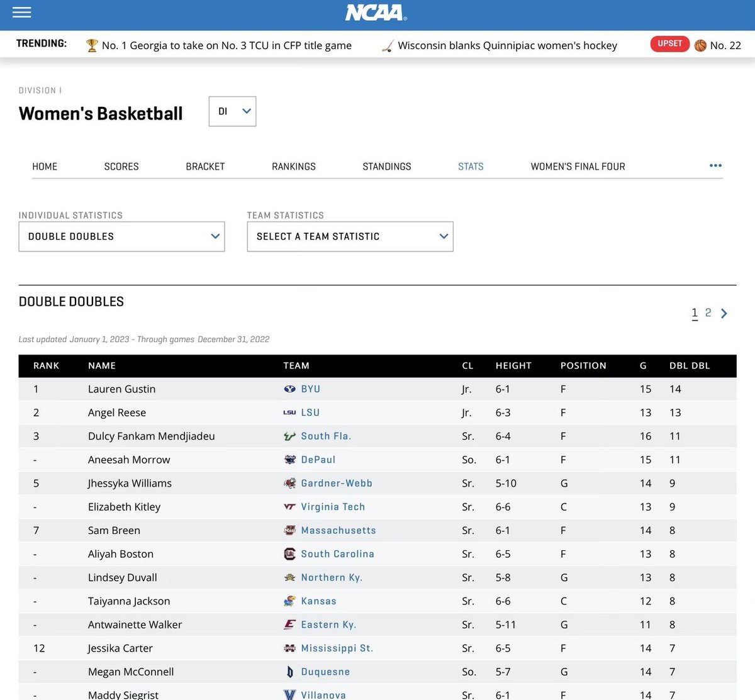Open the hamburger menu icon

click(x=21, y=12)
